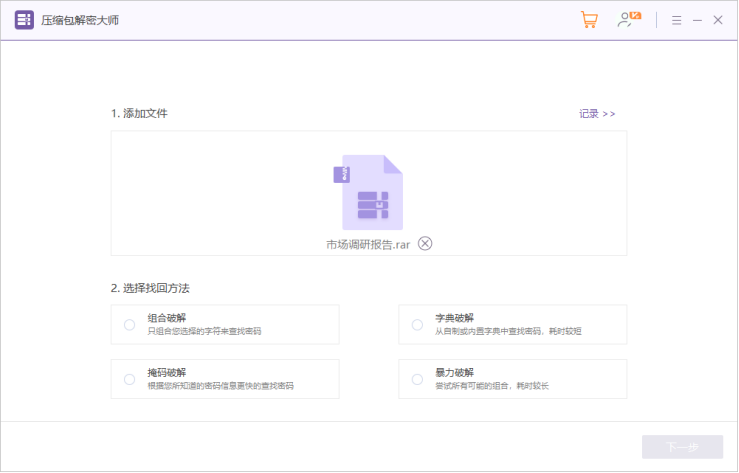The height and width of the screenshot is (473, 739).
Task: Choose the 暴力破解 radio option
Action: point(417,379)
